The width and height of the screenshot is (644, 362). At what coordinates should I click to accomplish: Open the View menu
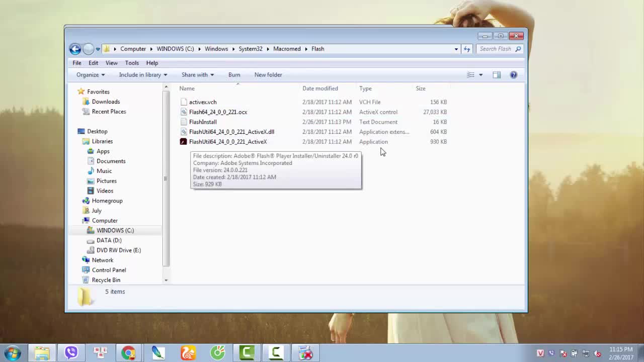112,63
